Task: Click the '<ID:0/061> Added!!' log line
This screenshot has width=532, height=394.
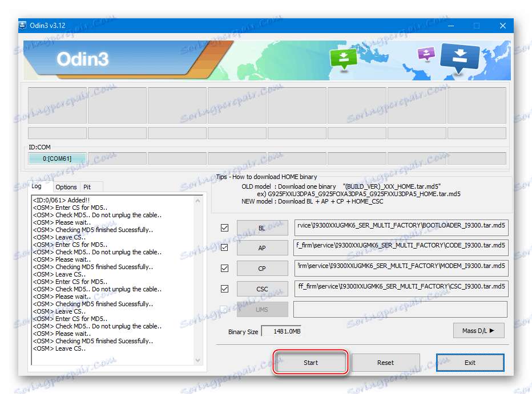Action: tap(61, 200)
